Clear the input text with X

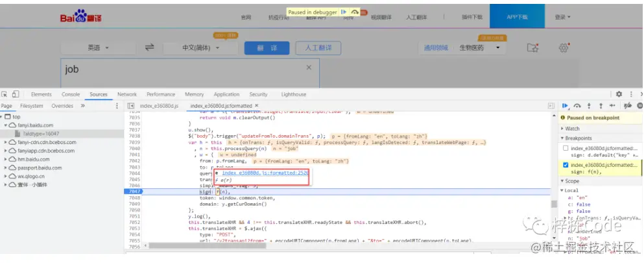[309, 68]
